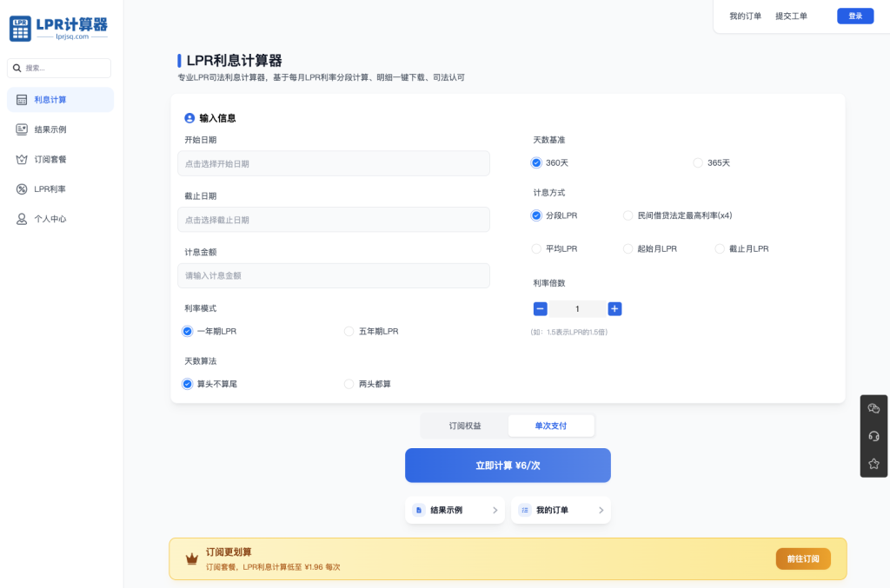Increase rate multiplier with plus button
890x588 pixels.
point(614,308)
